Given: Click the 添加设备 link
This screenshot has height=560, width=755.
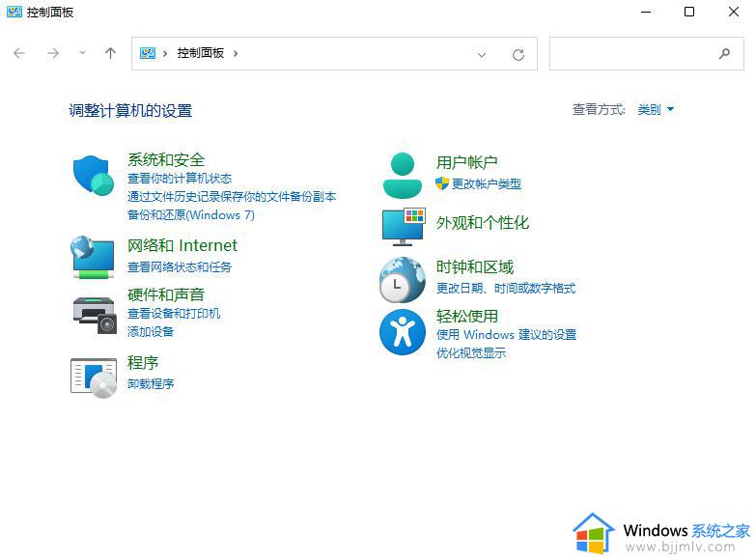Looking at the screenshot, I should (x=151, y=332).
